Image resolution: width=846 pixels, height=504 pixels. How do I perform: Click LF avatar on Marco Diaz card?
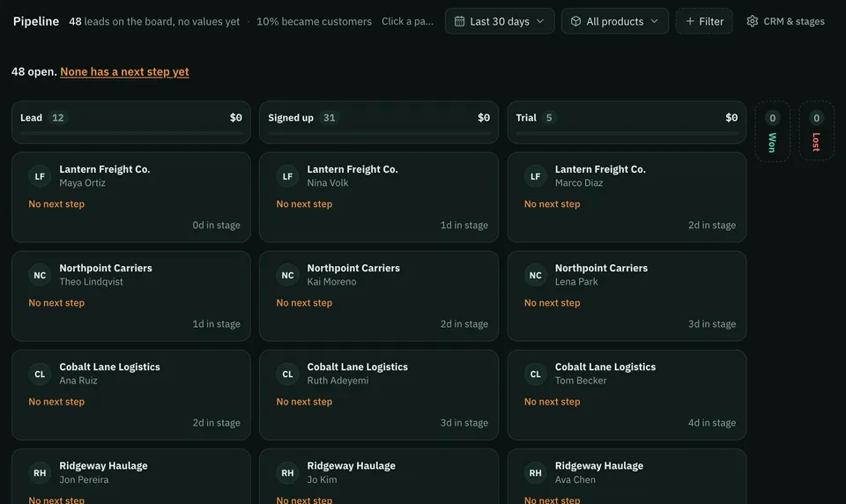click(535, 176)
